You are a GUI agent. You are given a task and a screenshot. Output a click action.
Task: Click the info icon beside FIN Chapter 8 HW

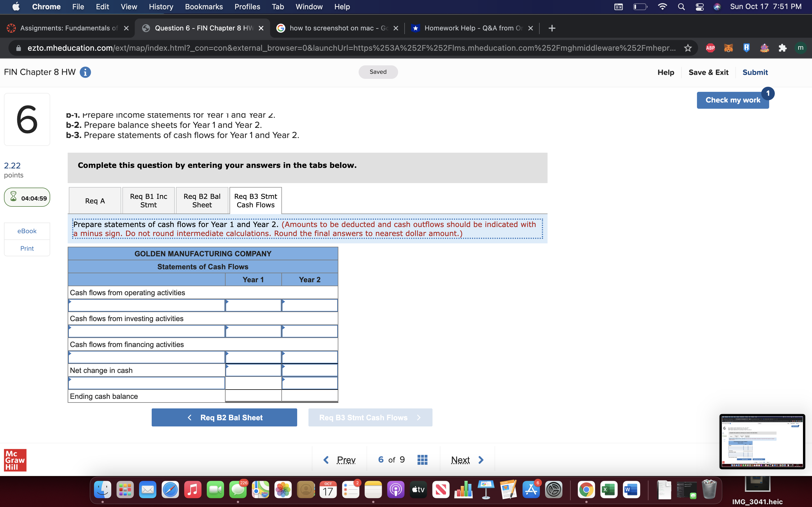click(x=85, y=72)
